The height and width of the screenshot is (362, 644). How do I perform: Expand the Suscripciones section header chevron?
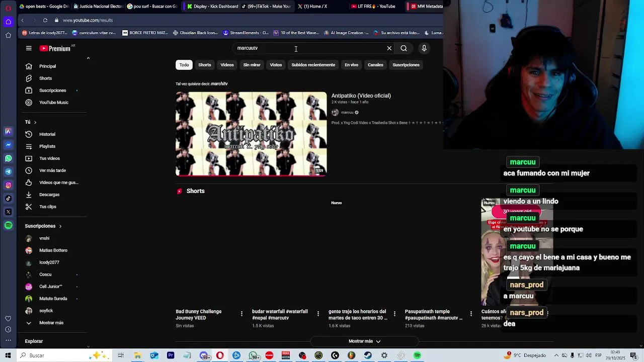point(60,226)
